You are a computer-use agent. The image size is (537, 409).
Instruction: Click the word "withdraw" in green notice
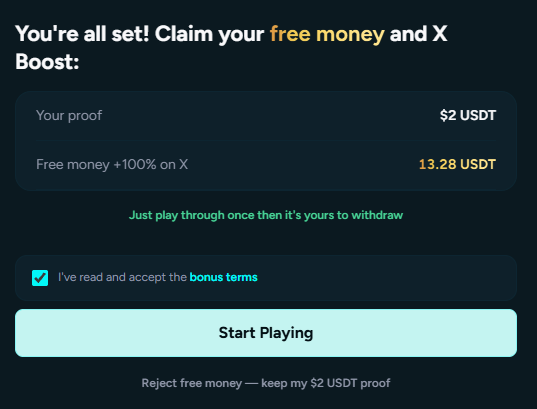point(377,215)
